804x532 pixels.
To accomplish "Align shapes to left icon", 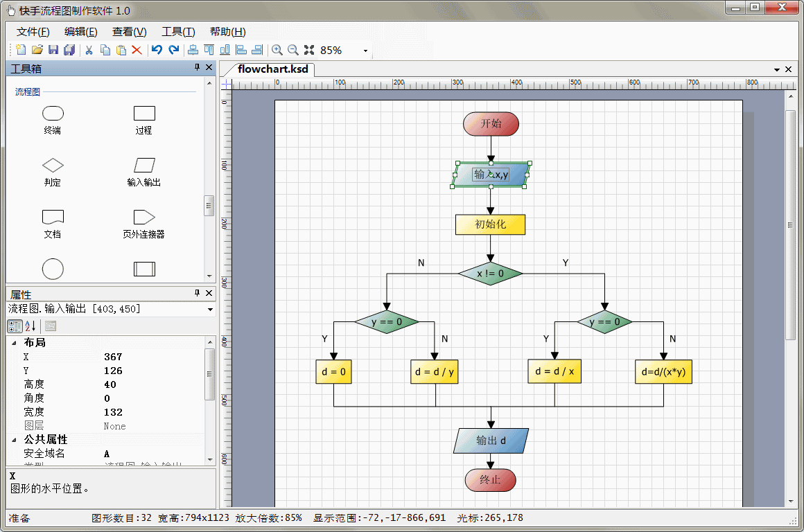I will [x=241, y=50].
